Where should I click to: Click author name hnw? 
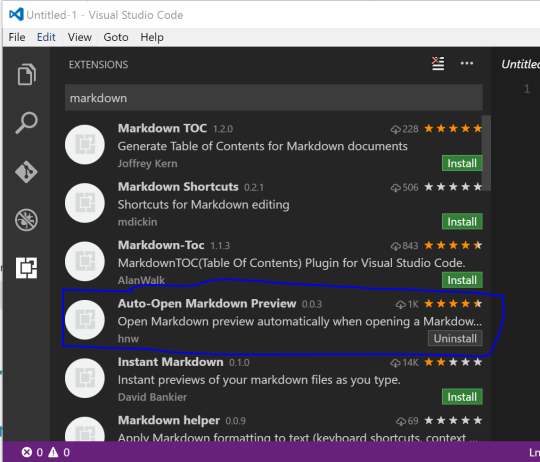pos(128,339)
